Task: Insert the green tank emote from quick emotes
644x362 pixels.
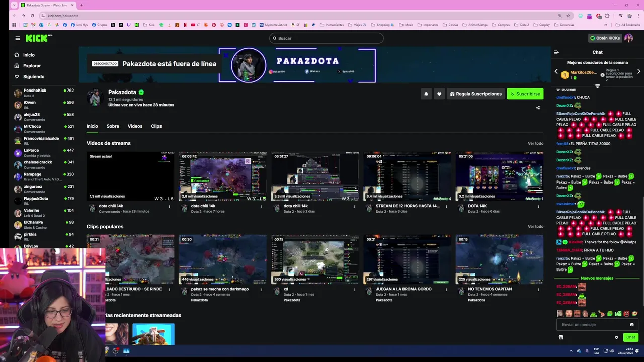Action: 593,314
